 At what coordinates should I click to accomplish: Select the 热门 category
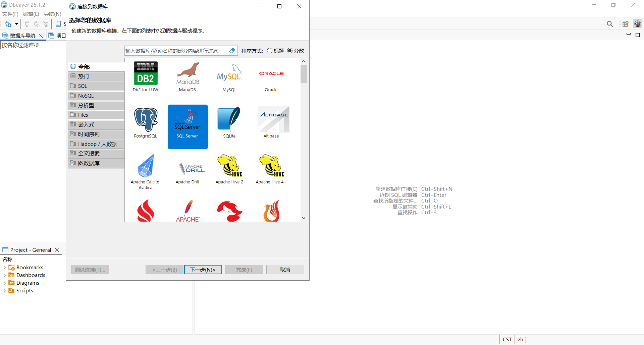[x=96, y=76]
